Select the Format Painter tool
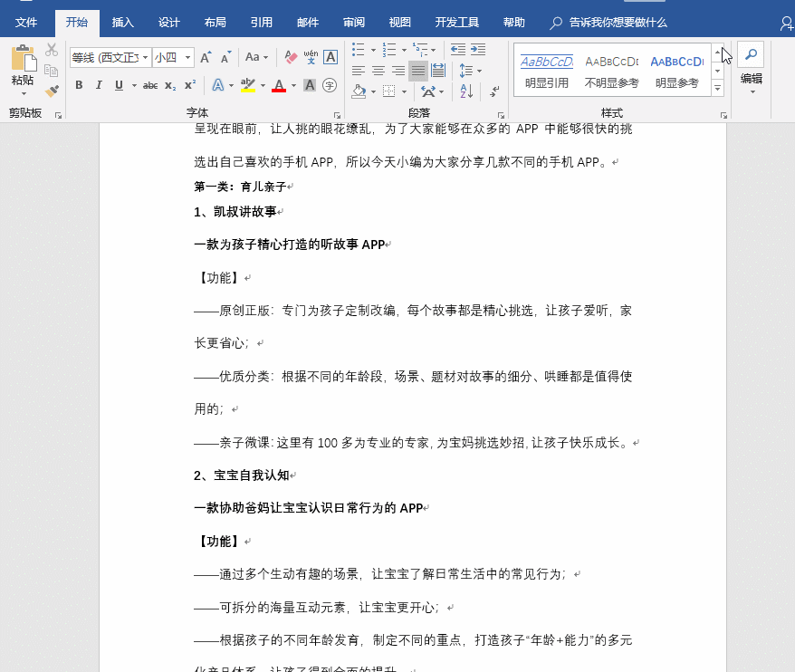The width and height of the screenshot is (795, 672). pos(52,91)
